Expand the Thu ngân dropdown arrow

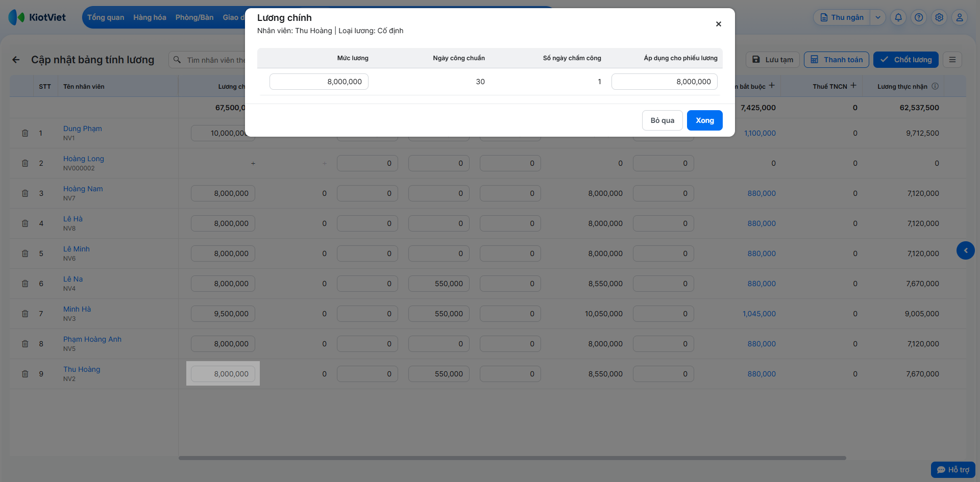[x=878, y=17]
